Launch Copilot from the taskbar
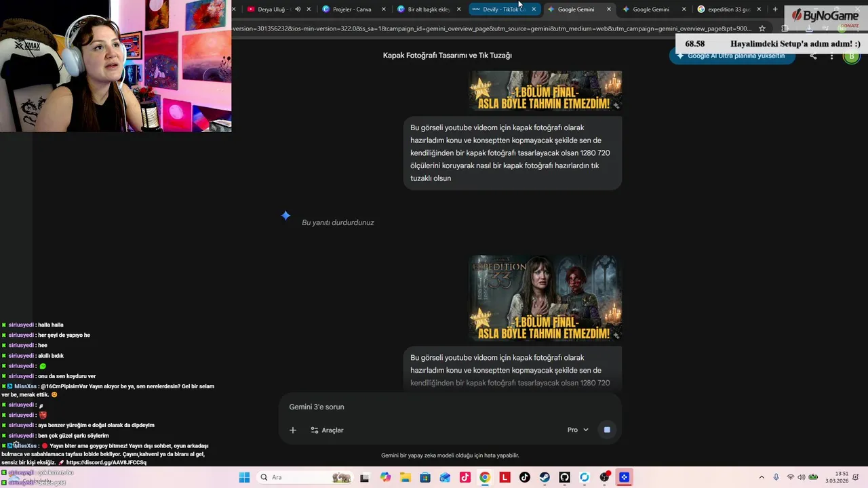The width and height of the screenshot is (868, 488). pos(386,477)
